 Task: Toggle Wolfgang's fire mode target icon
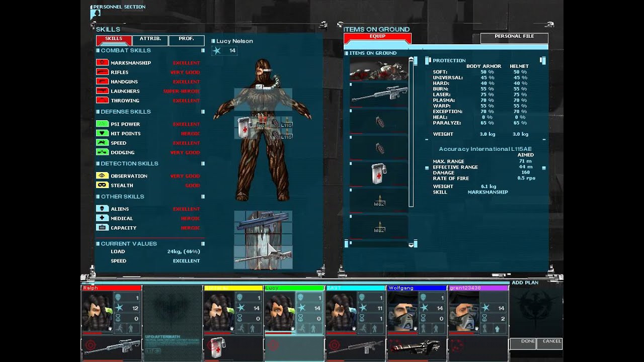pyautogui.click(x=395, y=346)
